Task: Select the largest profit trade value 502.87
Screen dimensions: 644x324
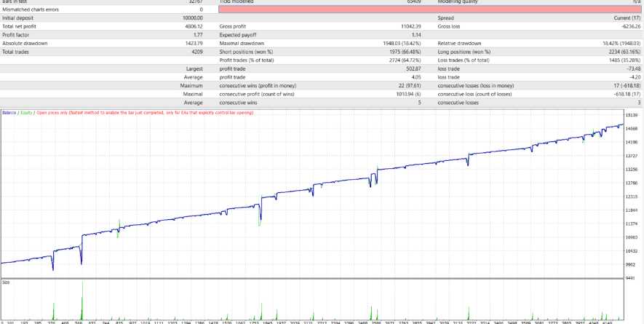Action: pyautogui.click(x=413, y=68)
